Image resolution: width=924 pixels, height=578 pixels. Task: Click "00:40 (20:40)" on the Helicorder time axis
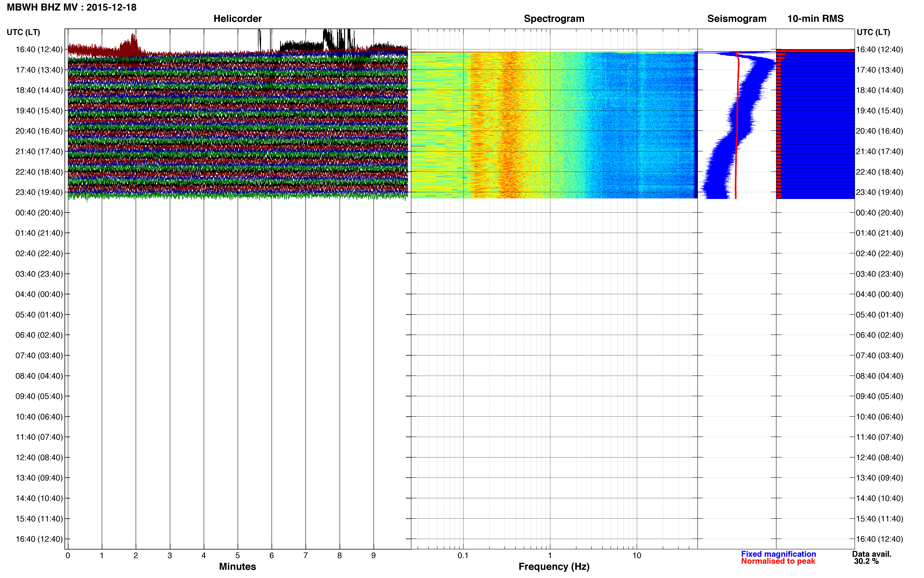39,213
